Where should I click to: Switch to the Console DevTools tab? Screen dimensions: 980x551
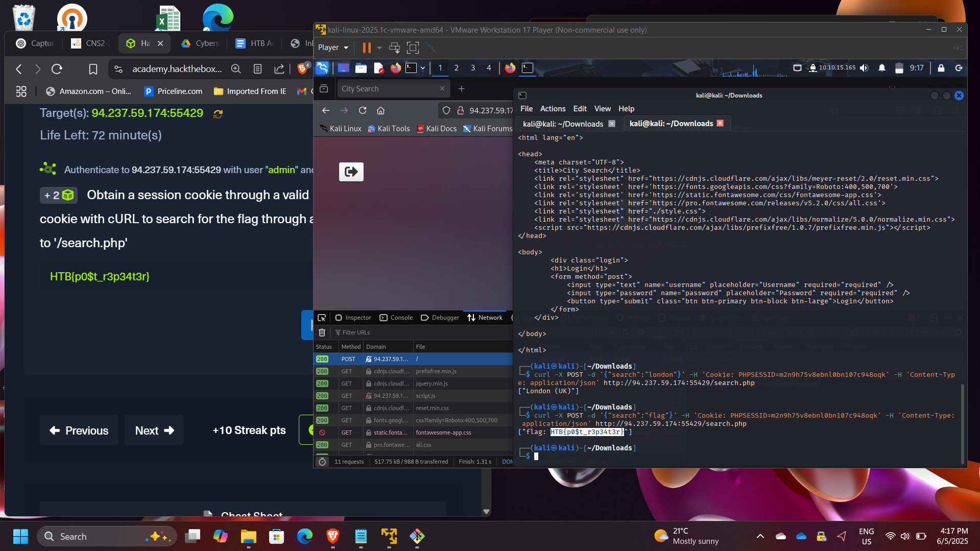[396, 318]
